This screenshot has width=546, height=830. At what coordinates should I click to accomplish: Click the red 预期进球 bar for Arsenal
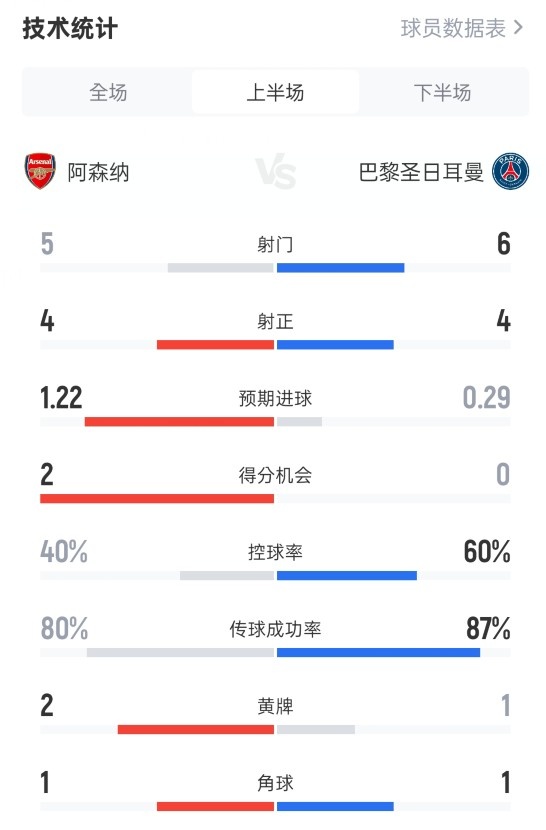[x=180, y=422]
